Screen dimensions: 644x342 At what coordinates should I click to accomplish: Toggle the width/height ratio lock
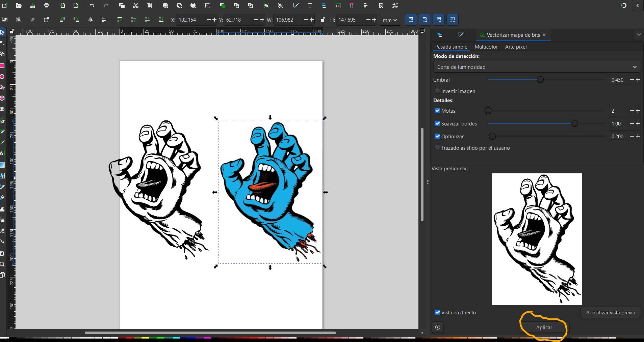click(323, 20)
